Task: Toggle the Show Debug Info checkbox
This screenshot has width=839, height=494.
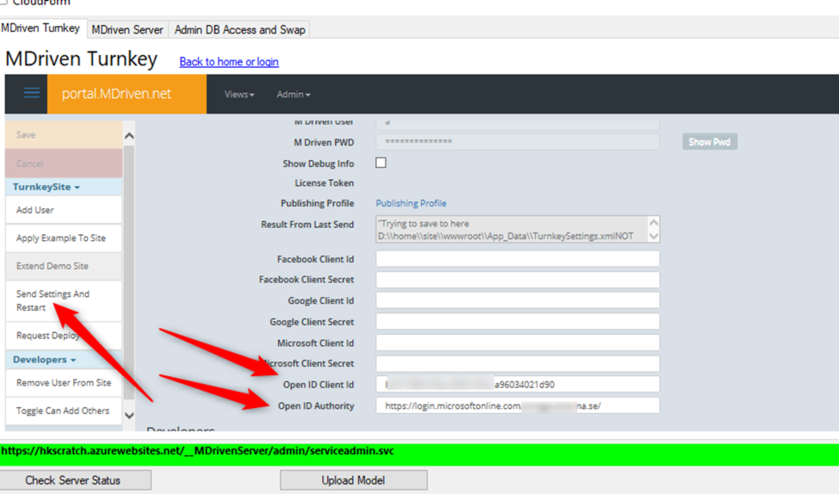Action: 381,163
